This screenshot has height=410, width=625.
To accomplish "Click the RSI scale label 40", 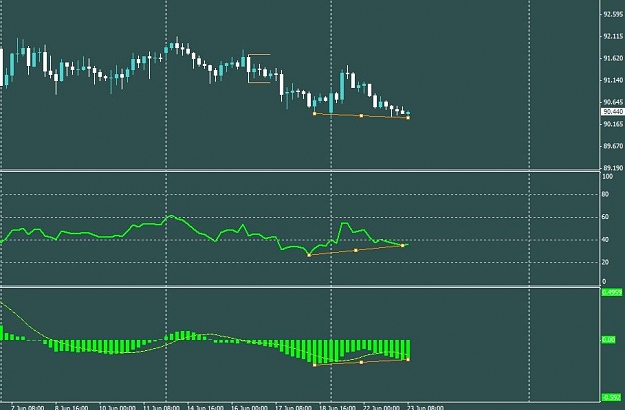I will [605, 240].
